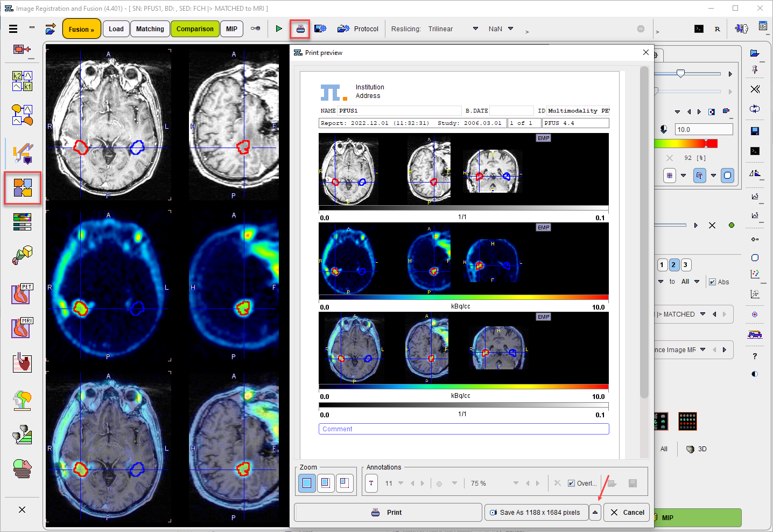Screen dimensions: 773x532
Task: Select layout button 2
Action: (x=673, y=265)
